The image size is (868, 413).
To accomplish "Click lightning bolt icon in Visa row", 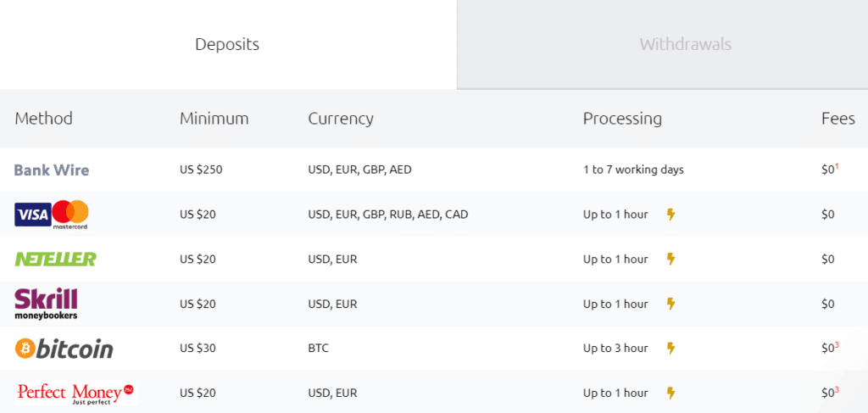I will 670,215.
